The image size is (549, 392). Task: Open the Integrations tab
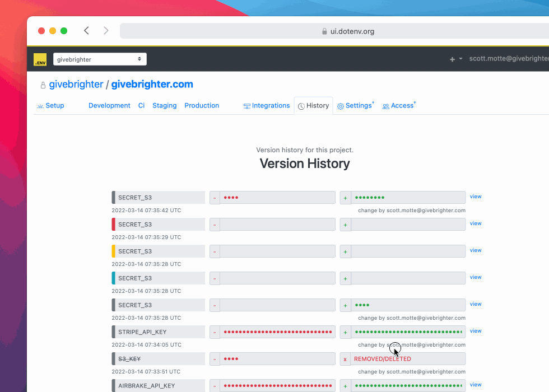click(x=267, y=106)
